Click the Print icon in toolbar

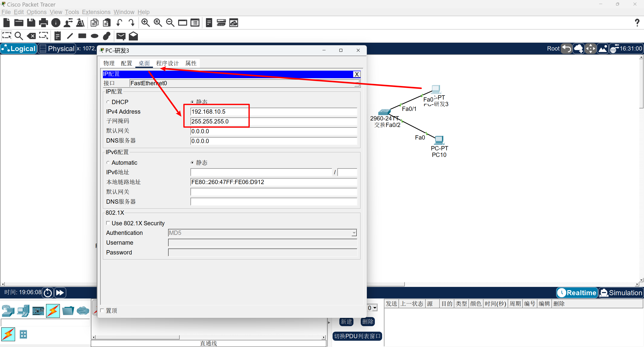[x=44, y=23]
